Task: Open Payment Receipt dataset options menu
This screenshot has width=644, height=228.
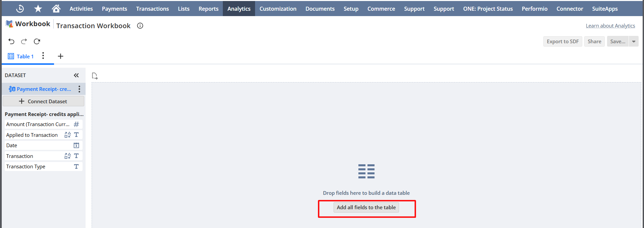Action: [x=79, y=89]
